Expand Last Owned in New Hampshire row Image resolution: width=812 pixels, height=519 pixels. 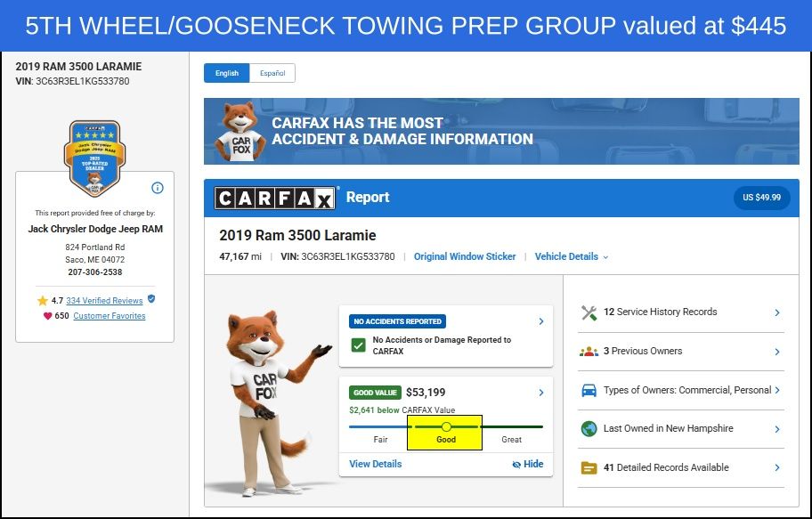681,429
